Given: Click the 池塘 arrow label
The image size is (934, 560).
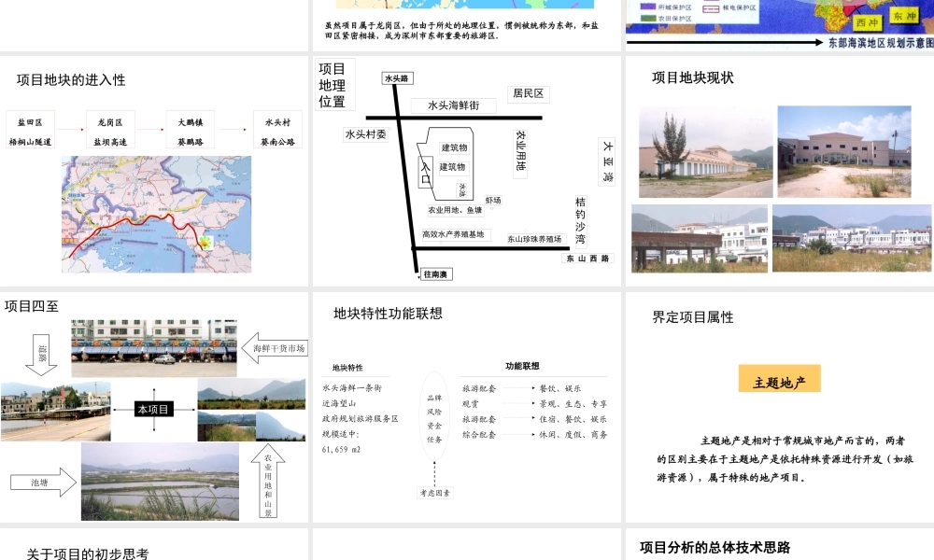Looking at the screenshot, I should pyautogui.click(x=43, y=483).
